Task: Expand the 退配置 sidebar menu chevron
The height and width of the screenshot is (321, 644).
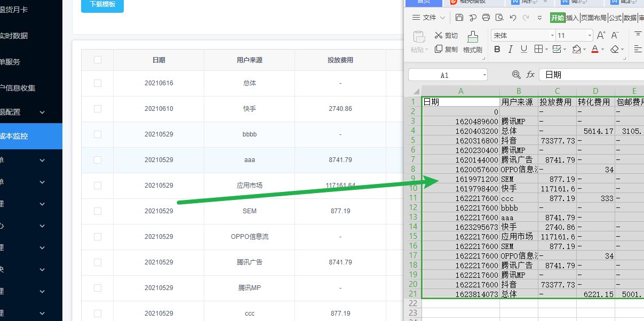Action: 42,112
